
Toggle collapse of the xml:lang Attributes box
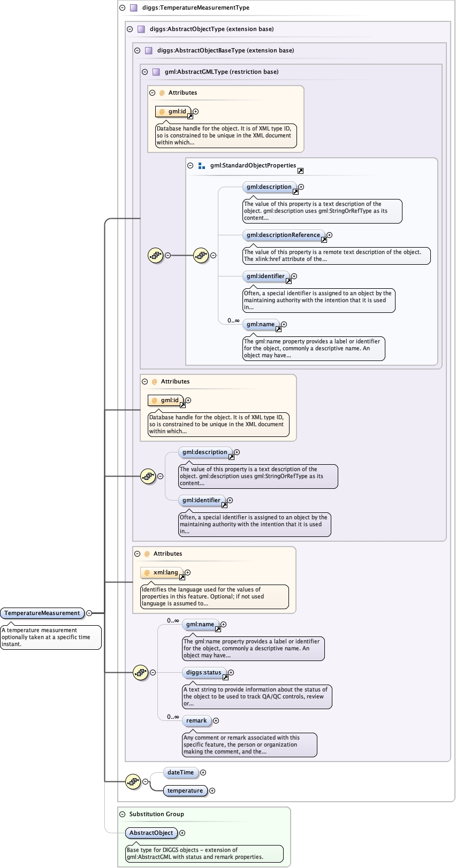(x=138, y=554)
